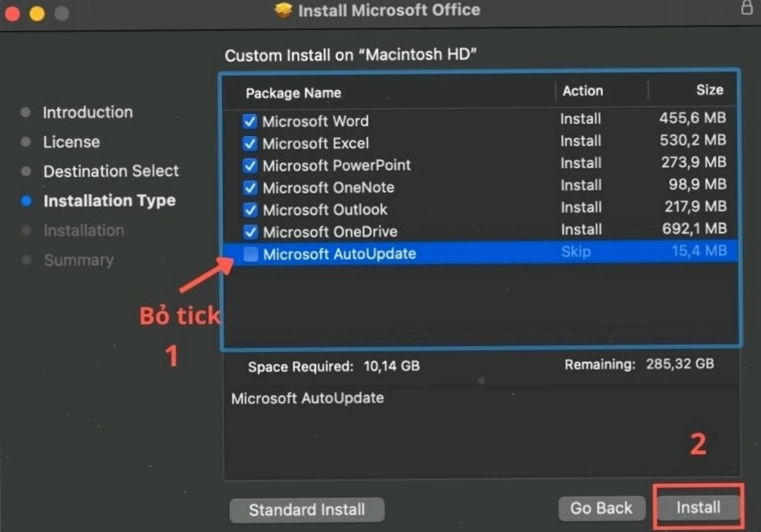Click the Package Name column header
Image resolution: width=761 pixels, height=532 pixels.
click(x=294, y=93)
